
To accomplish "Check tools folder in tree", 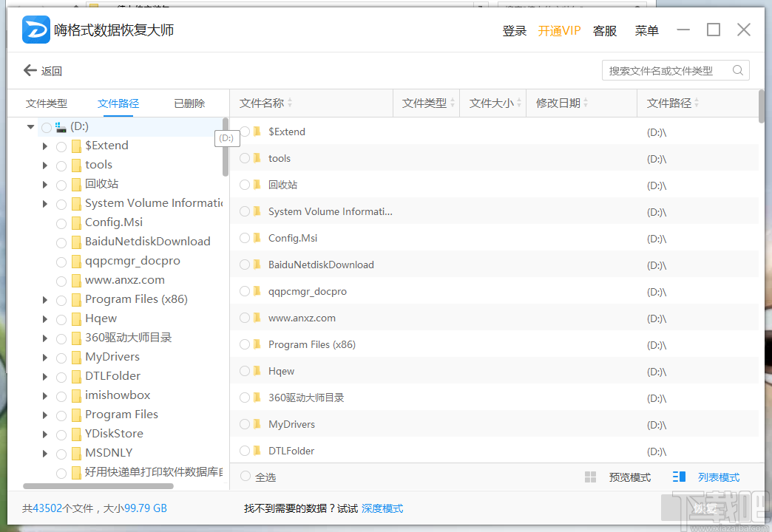I will [x=61, y=166].
